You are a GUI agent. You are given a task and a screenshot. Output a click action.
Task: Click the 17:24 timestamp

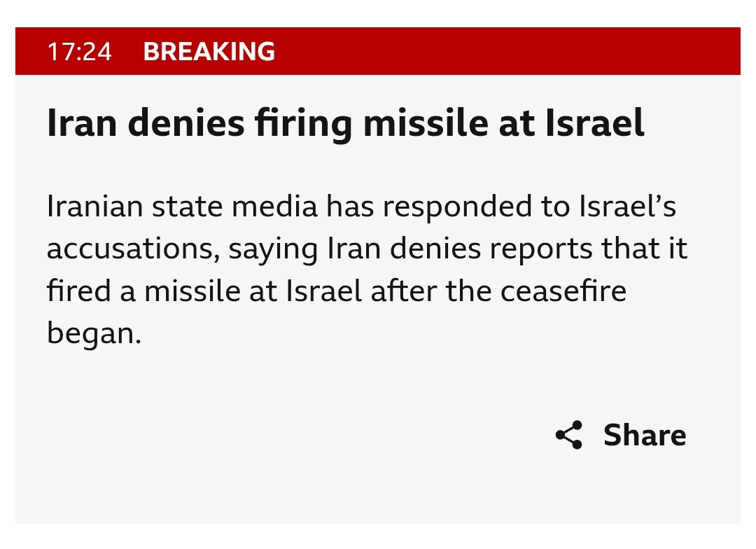tap(80, 51)
